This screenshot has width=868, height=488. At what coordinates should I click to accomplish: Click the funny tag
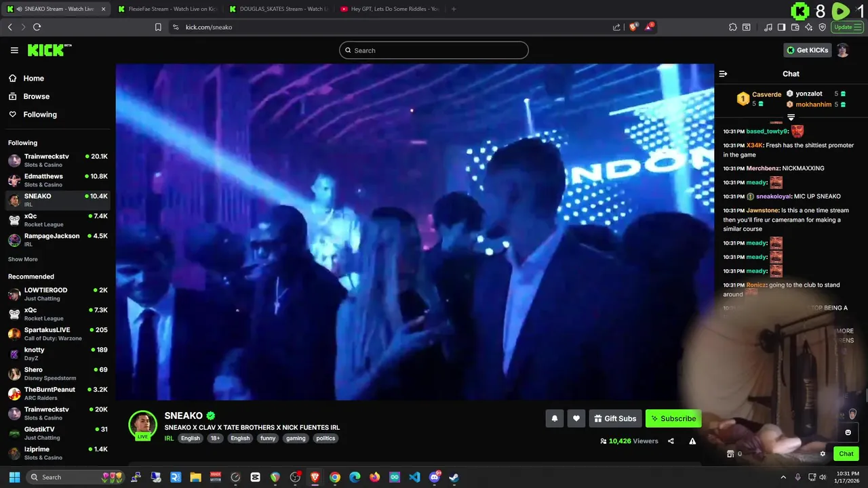(268, 438)
